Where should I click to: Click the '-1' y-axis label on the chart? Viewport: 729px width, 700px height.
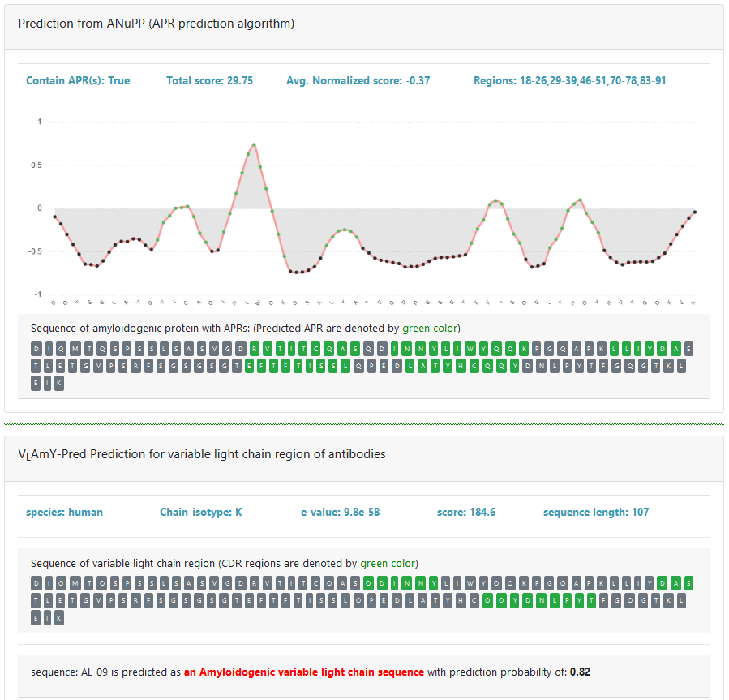(37, 294)
